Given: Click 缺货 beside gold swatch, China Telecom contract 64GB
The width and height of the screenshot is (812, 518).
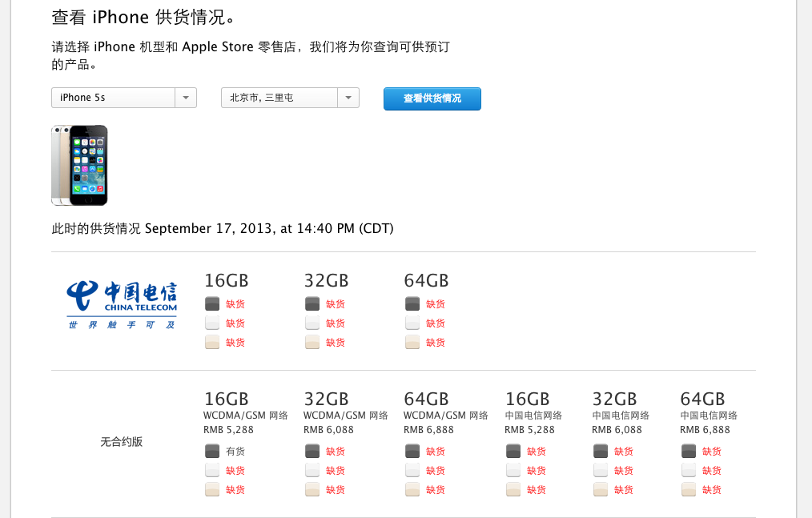Looking at the screenshot, I should [x=435, y=343].
